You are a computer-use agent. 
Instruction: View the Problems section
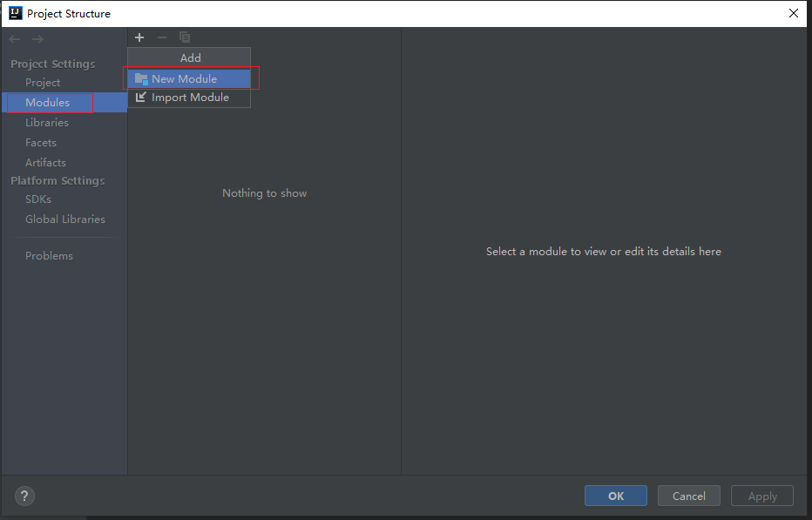click(49, 256)
